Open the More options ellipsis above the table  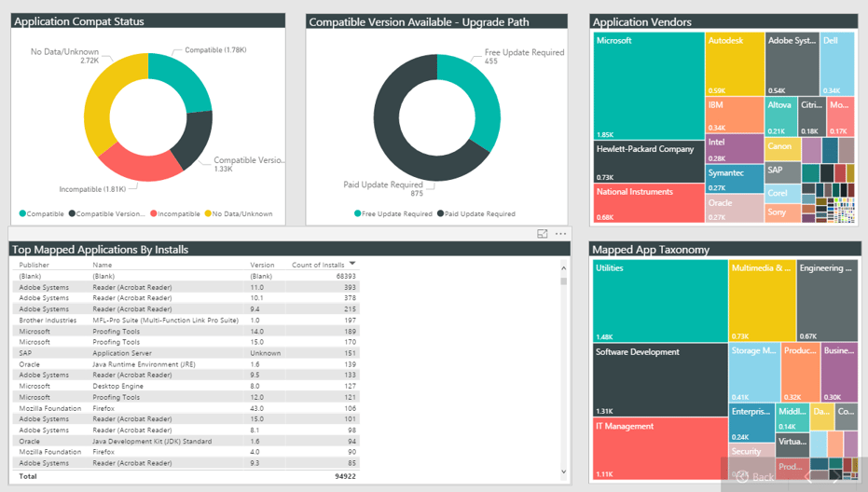[560, 234]
